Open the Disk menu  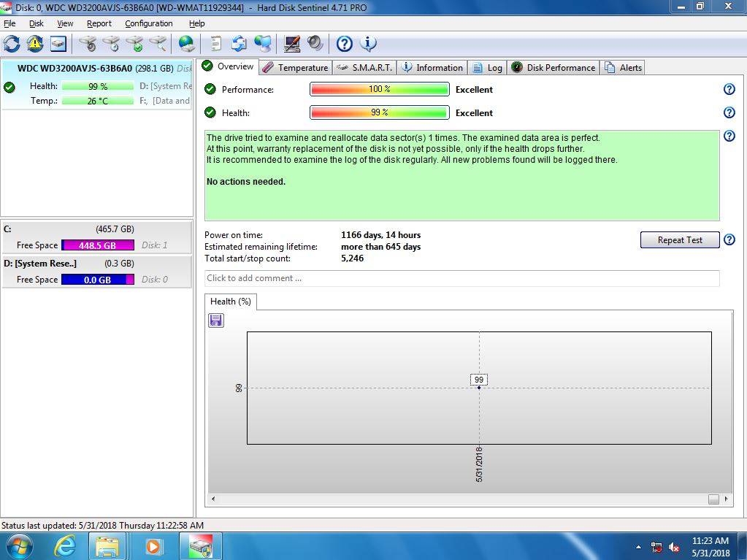point(37,23)
